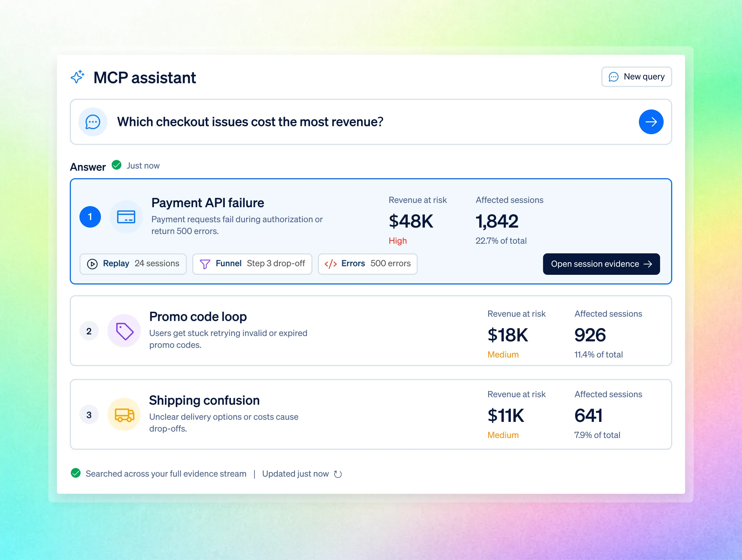Open Funnel Step 3 drop-off
Image resolution: width=742 pixels, height=560 pixels.
252,264
